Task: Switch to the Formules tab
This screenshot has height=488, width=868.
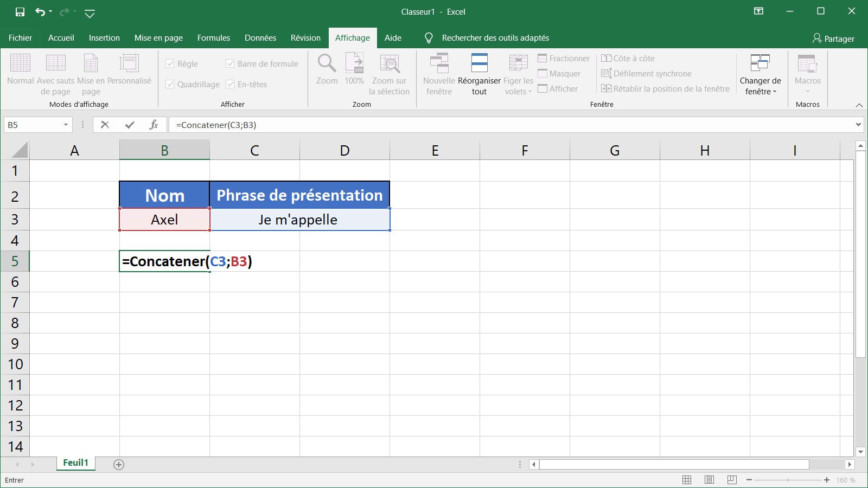Action: click(213, 38)
